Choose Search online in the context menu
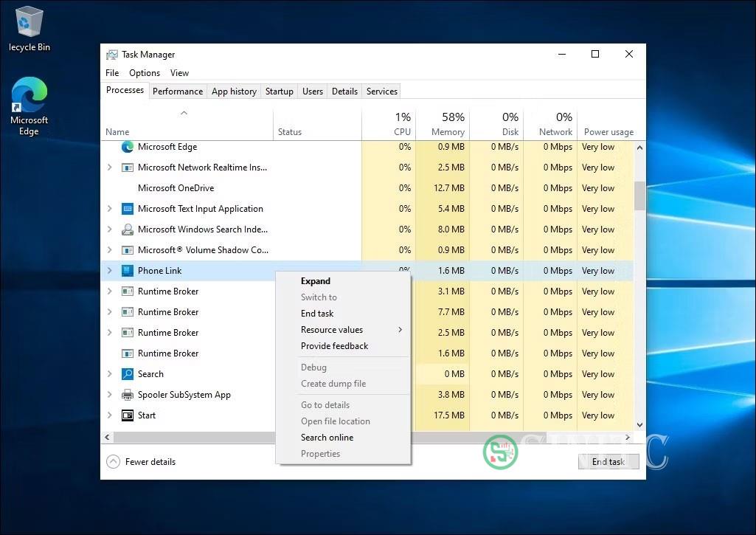 click(x=343, y=438)
